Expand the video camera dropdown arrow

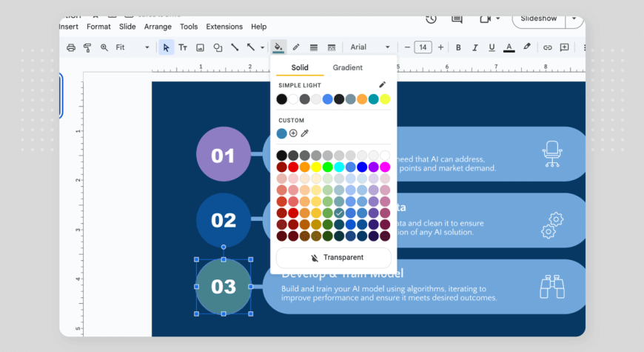[497, 19]
